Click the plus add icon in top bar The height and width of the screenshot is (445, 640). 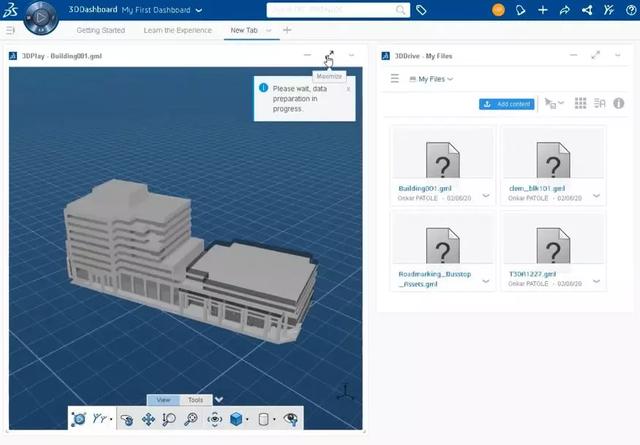pos(542,10)
